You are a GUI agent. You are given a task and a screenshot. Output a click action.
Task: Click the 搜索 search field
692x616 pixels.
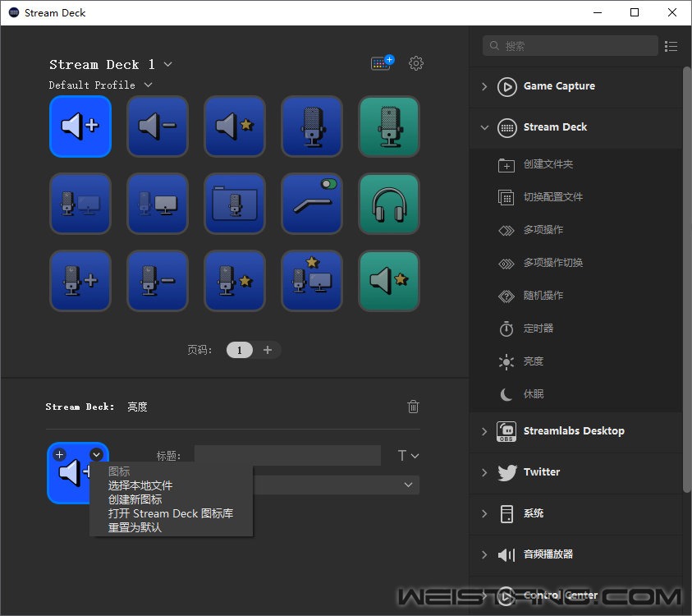(x=571, y=45)
